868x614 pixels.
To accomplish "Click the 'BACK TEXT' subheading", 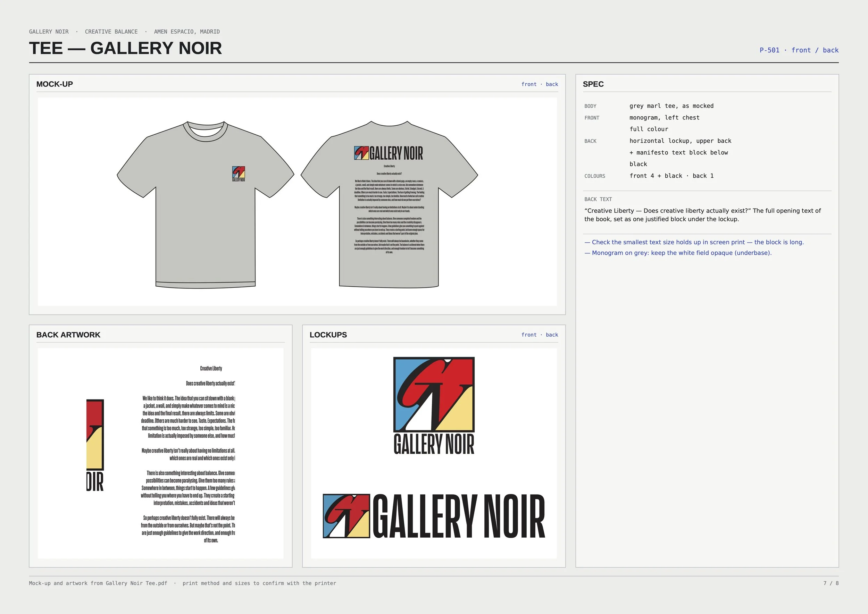I will [598, 199].
